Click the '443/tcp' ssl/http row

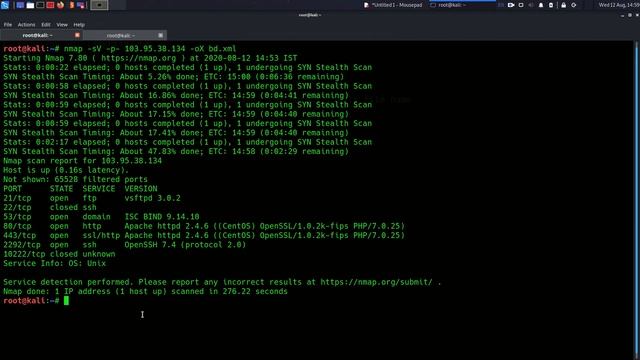(x=204, y=236)
